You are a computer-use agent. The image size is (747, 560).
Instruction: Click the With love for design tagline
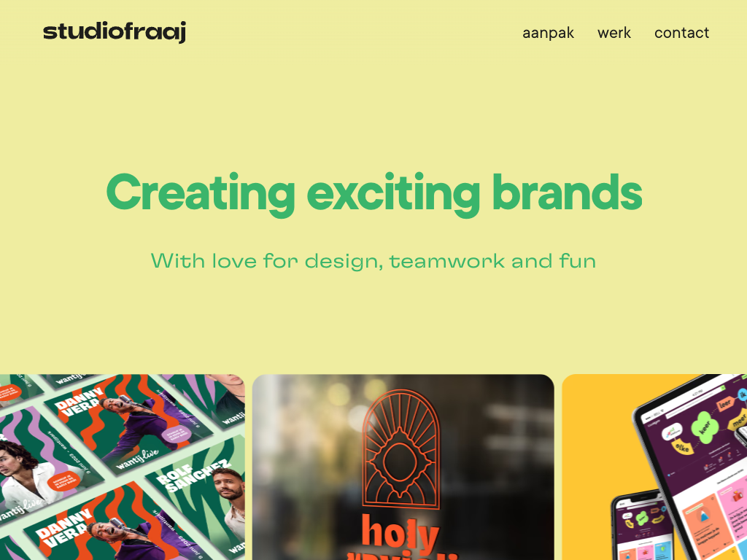pyautogui.click(x=373, y=262)
